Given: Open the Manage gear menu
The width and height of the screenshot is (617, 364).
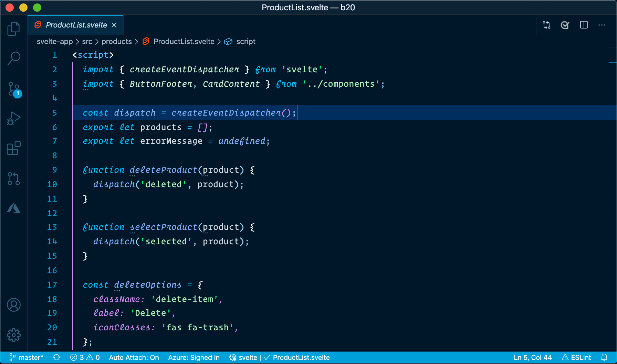Looking at the screenshot, I should click(x=13, y=335).
